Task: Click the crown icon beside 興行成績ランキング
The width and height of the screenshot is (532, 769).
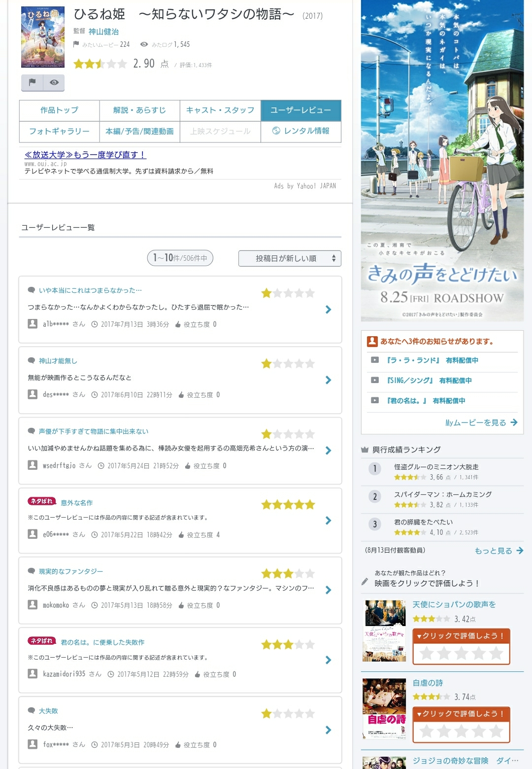Action: pos(365,450)
